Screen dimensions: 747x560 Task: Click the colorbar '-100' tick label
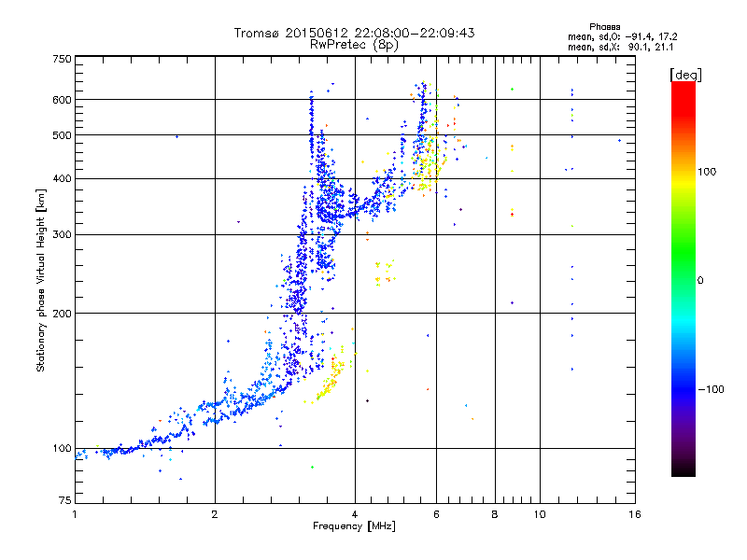(711, 389)
